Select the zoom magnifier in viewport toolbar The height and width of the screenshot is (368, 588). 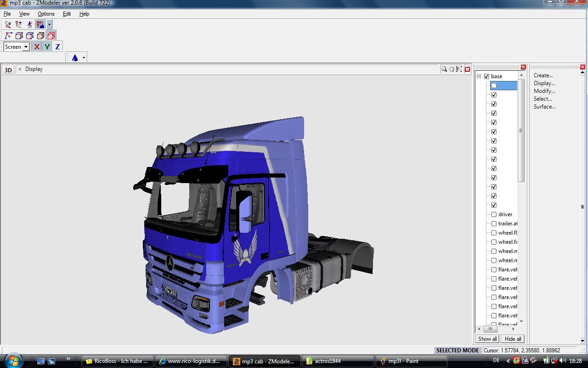[444, 69]
